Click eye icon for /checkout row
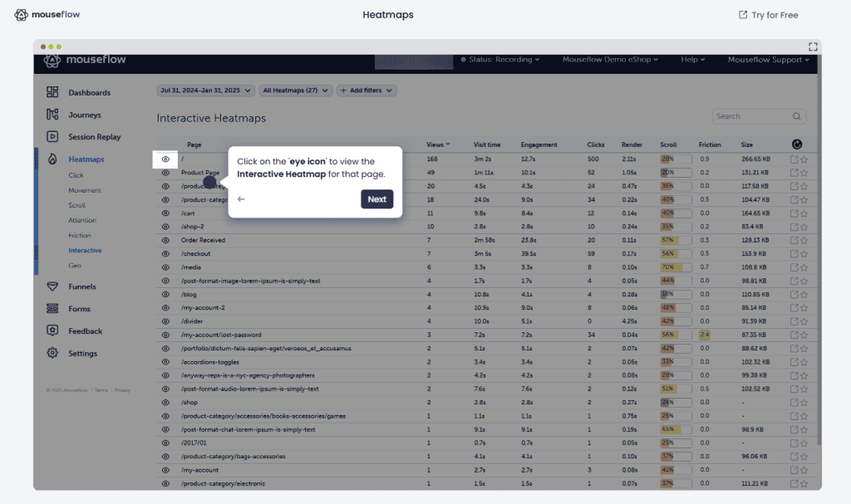 [165, 254]
